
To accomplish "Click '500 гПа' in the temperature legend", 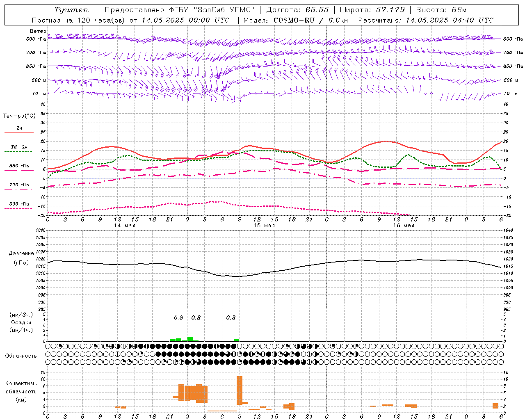I will pyautogui.click(x=19, y=204).
